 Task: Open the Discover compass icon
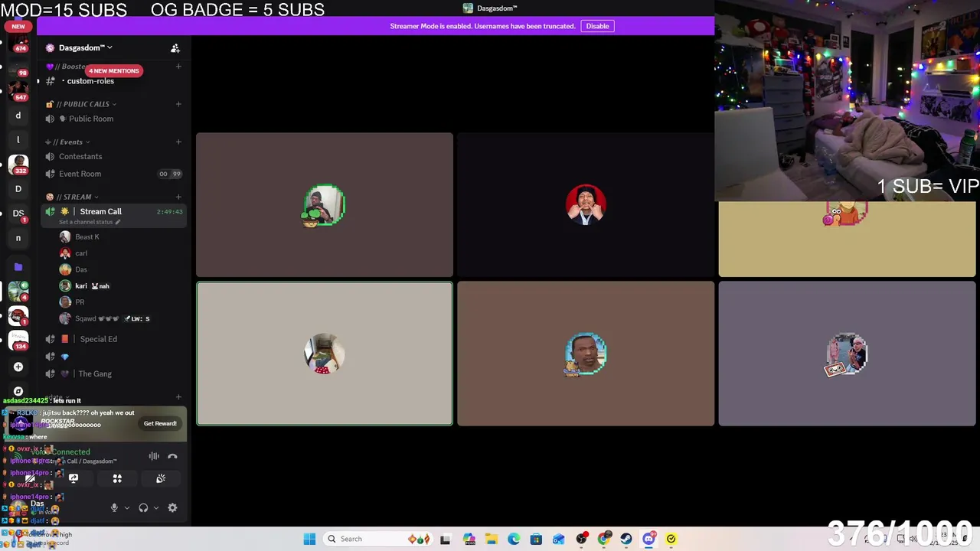pos(18,391)
